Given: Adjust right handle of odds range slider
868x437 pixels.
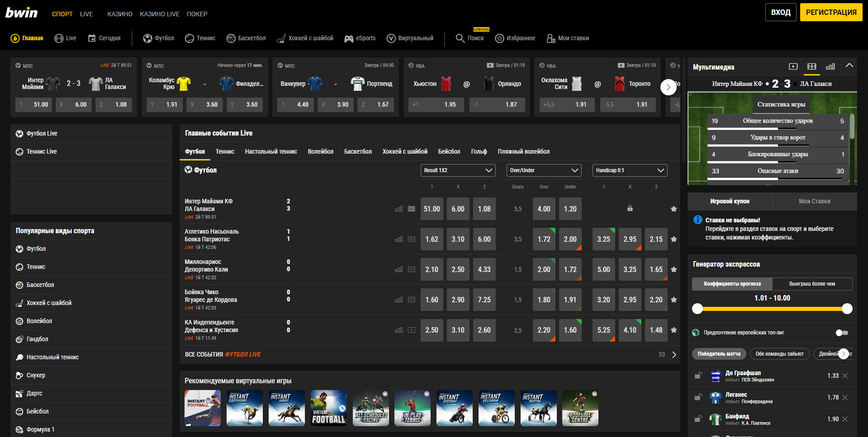Looking at the screenshot, I should pos(847,309).
